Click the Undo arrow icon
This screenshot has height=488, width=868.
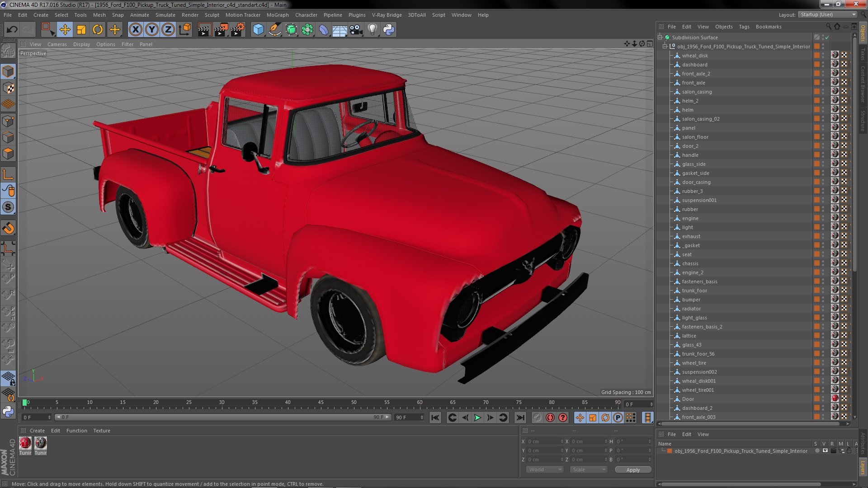pyautogui.click(x=12, y=30)
